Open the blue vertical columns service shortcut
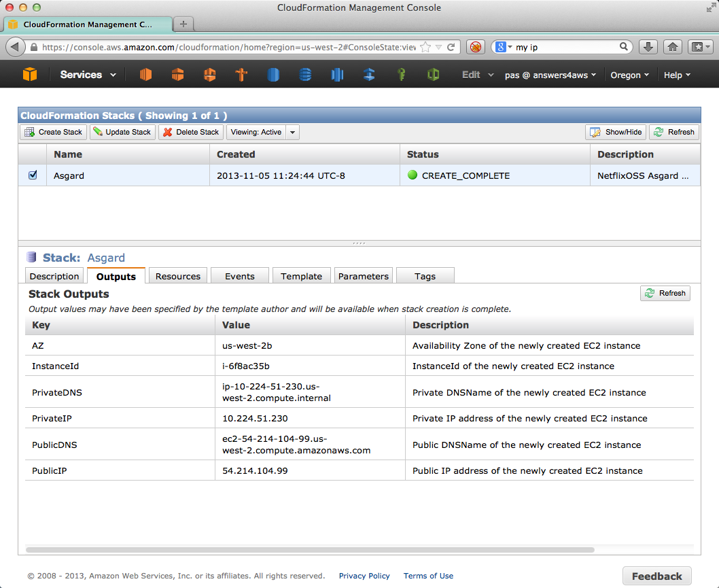Screen dimensions: 719x588 point(337,74)
